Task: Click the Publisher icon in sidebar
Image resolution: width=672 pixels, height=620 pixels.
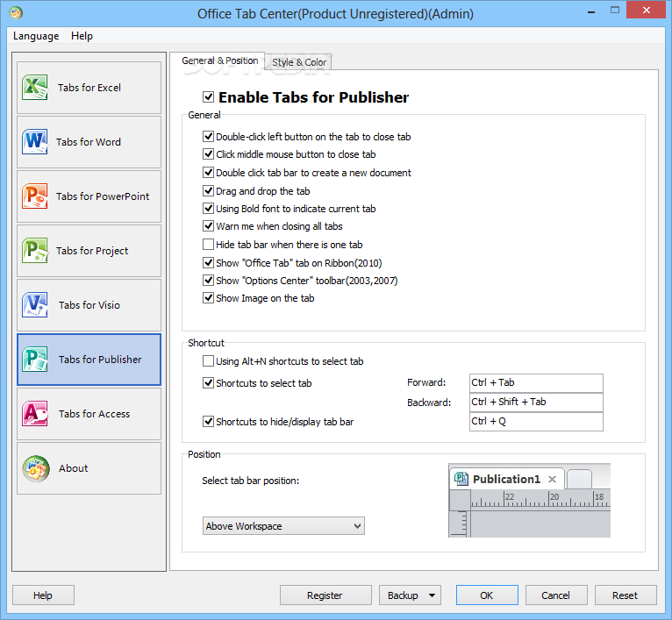Action: pos(35,359)
